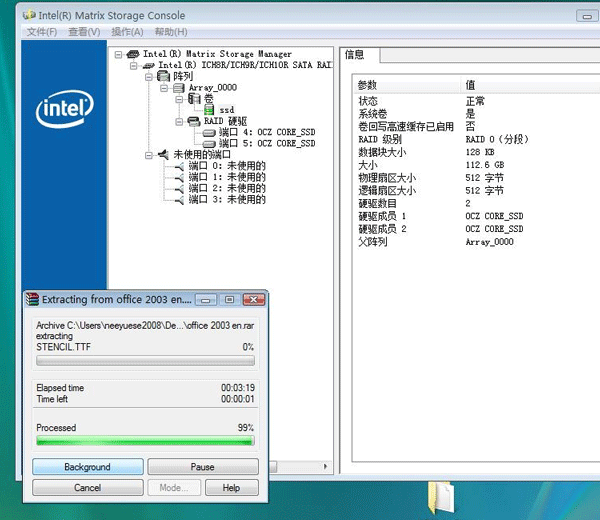Select 端口 2: 未使用的

coord(227,188)
